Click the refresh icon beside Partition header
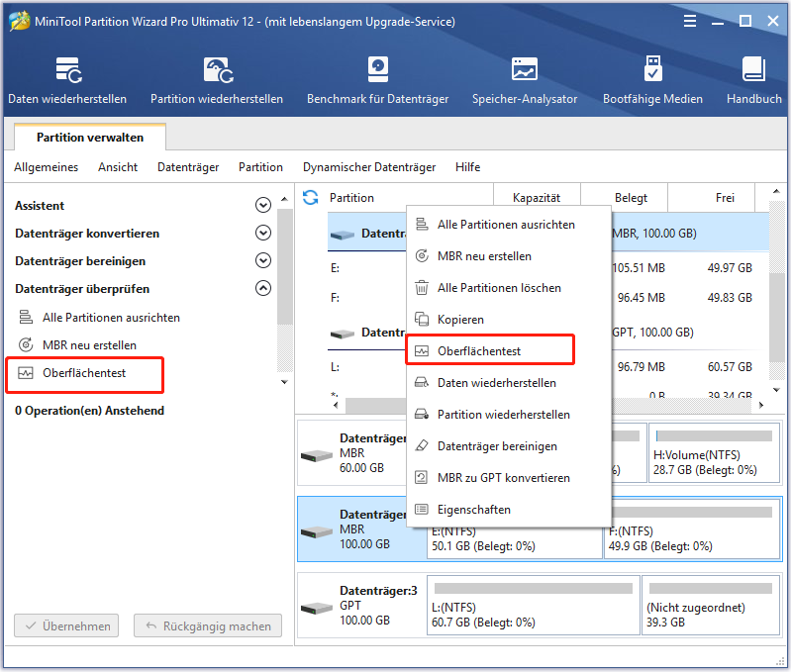 pyautogui.click(x=310, y=198)
